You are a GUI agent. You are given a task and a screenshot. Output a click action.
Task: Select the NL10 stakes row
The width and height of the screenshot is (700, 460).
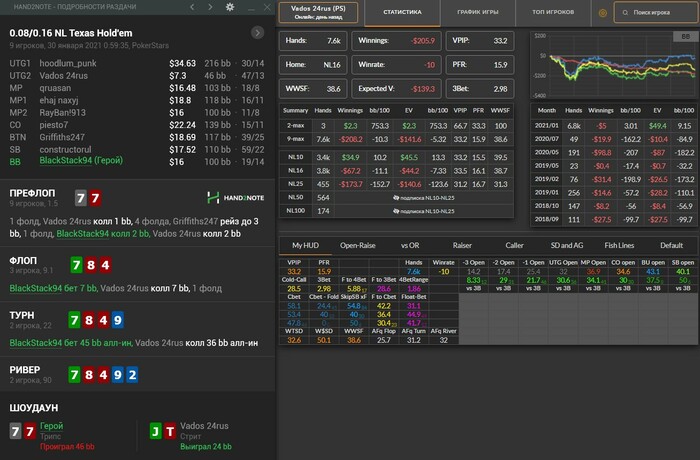pyautogui.click(x=396, y=157)
